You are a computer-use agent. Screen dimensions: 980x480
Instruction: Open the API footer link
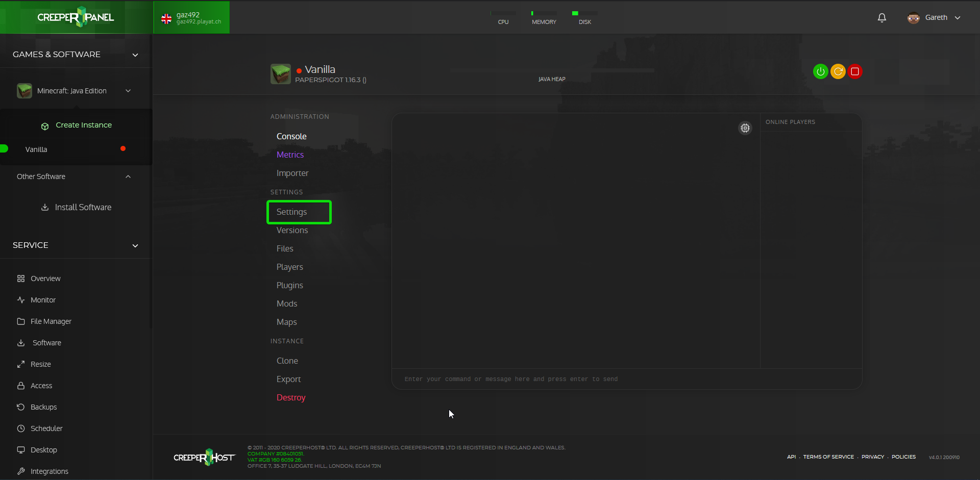pos(791,457)
